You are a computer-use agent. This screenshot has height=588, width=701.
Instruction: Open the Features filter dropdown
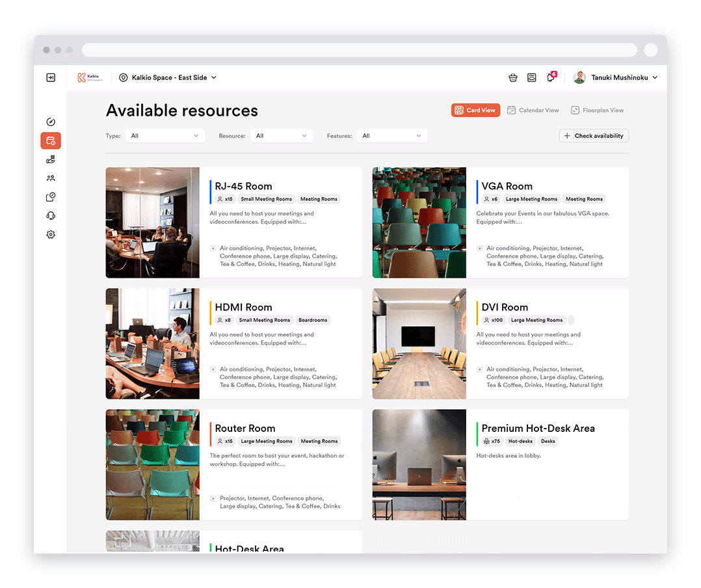coord(391,136)
